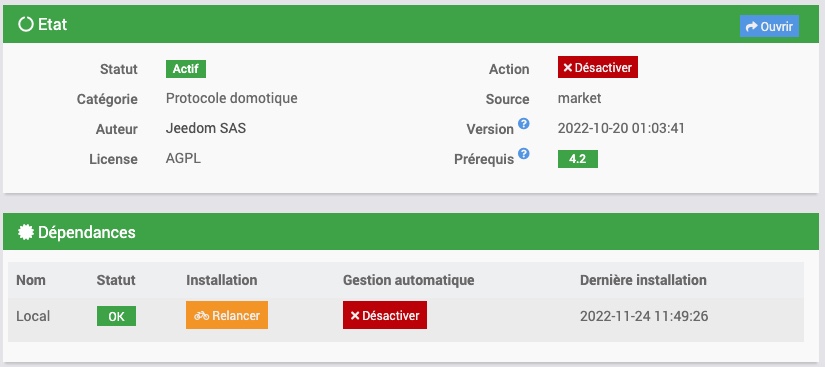Relaunch dependency installation with Relancer

point(227,315)
